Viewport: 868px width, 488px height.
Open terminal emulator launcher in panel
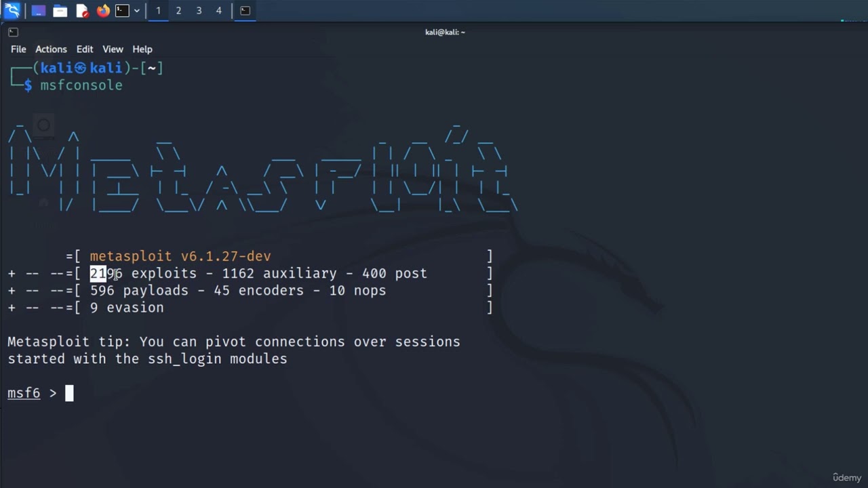click(x=122, y=11)
